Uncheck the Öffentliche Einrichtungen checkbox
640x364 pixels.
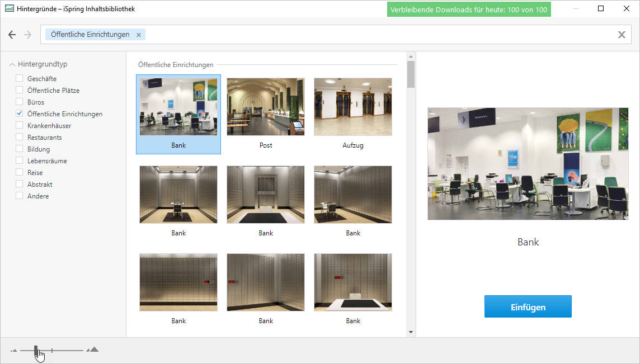[20, 114]
